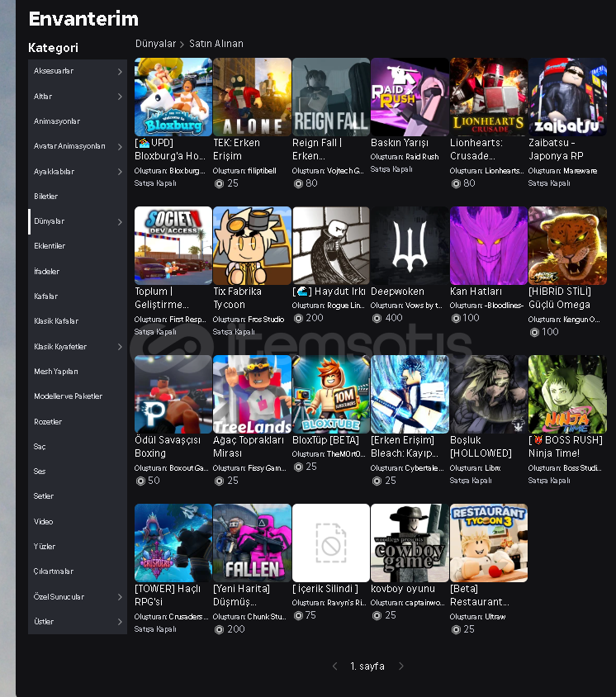Expand the Avatar Animasyonları chevron
Screen dimensions: 616x697
click(x=120, y=147)
